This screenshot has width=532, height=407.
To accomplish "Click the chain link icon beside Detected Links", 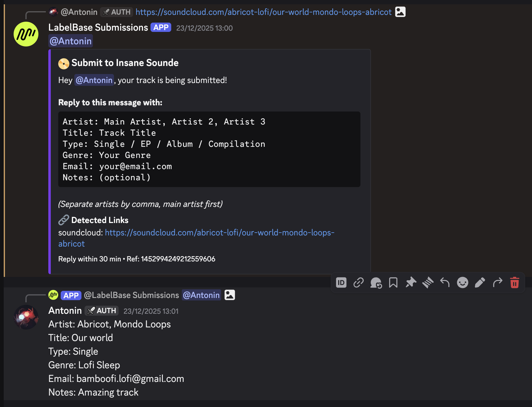I will (x=63, y=220).
